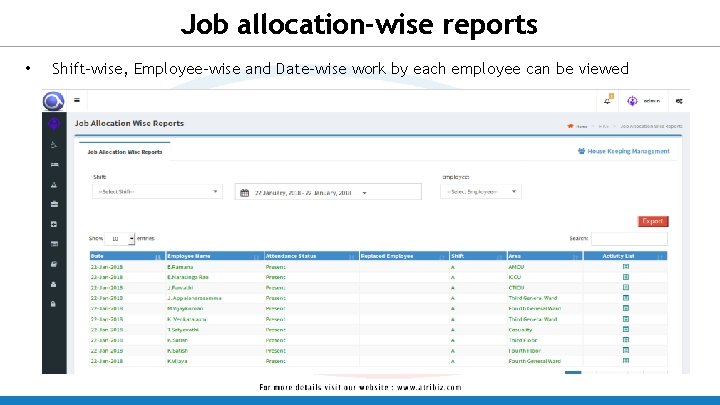Select the Job Allocation Wise Reports tab

(x=124, y=152)
